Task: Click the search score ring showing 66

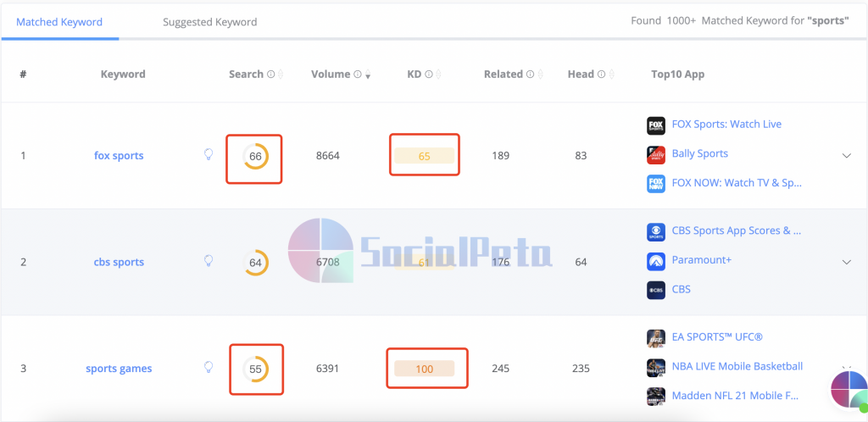Action: (x=255, y=157)
